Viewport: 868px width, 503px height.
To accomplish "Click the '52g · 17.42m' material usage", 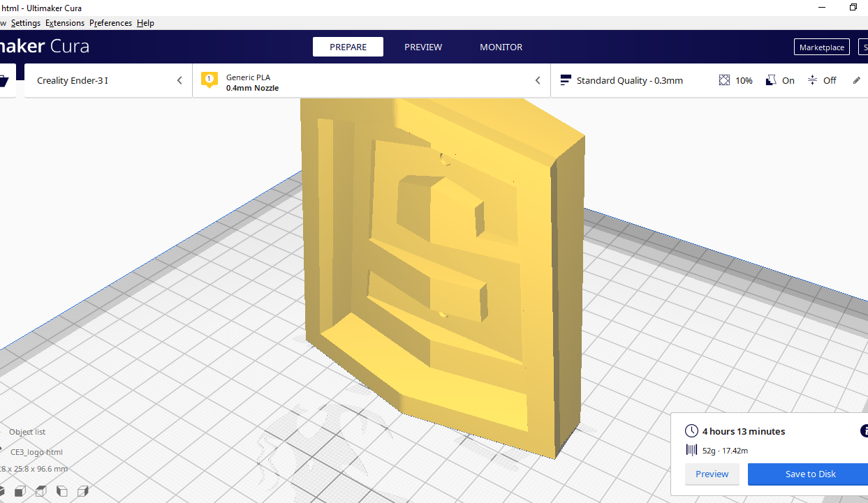I will coord(725,451).
